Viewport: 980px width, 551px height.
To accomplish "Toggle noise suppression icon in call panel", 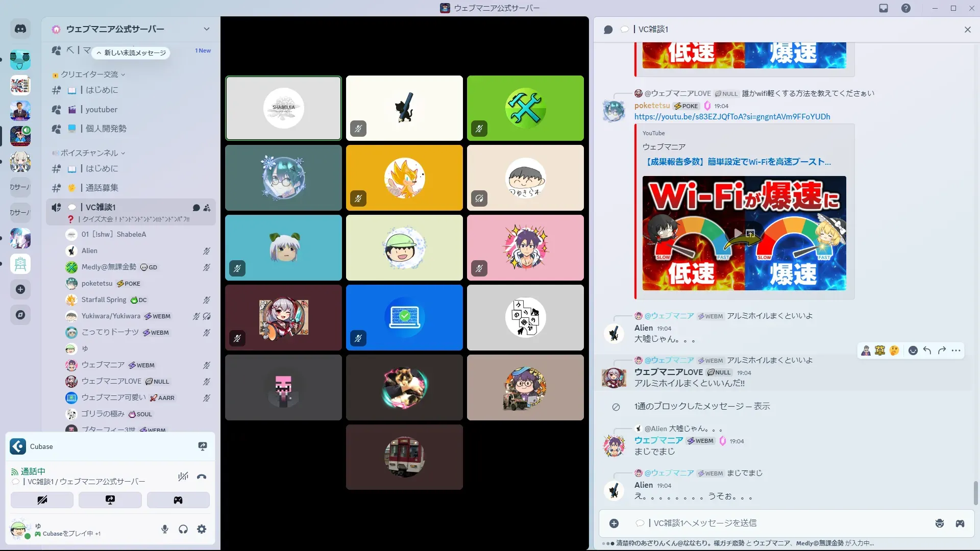I will click(183, 477).
